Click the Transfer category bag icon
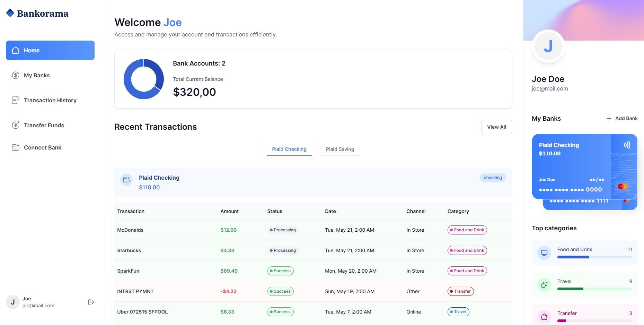Screen dimensions: 644x325 [x=544, y=316]
